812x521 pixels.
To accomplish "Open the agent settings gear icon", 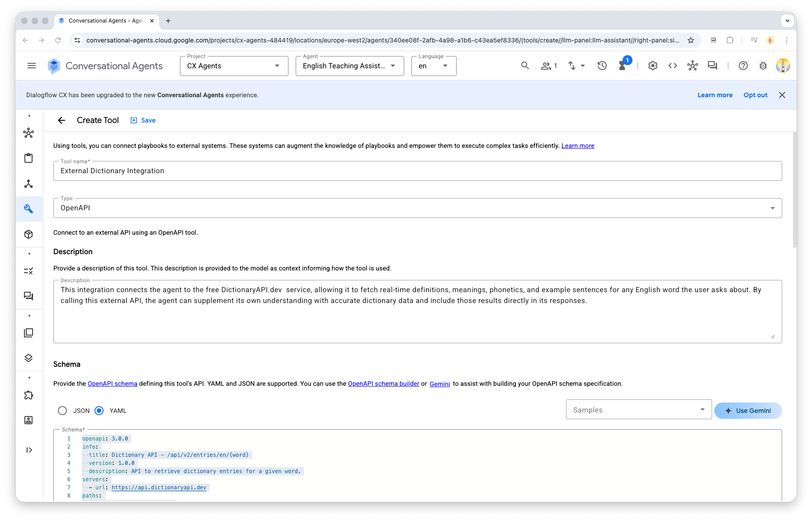I will click(x=652, y=66).
